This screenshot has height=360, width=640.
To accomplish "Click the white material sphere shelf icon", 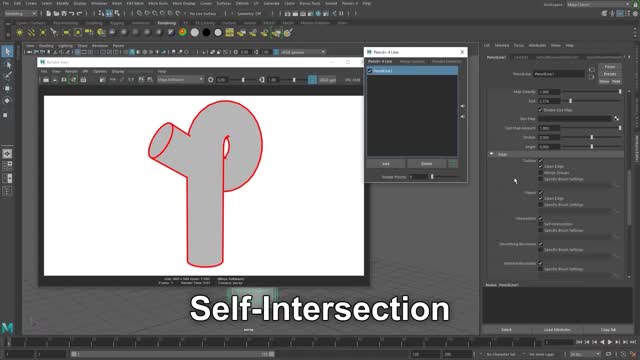I will (x=195, y=32).
